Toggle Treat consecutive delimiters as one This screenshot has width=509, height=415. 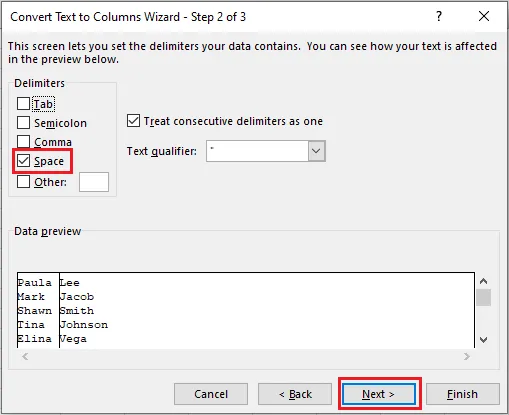click(x=133, y=121)
